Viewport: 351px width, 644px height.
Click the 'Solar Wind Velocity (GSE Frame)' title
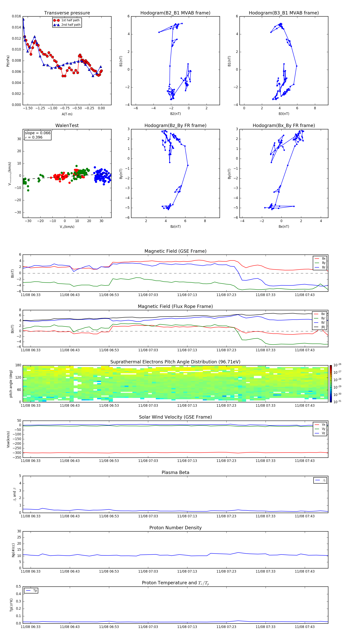[x=175, y=417]
